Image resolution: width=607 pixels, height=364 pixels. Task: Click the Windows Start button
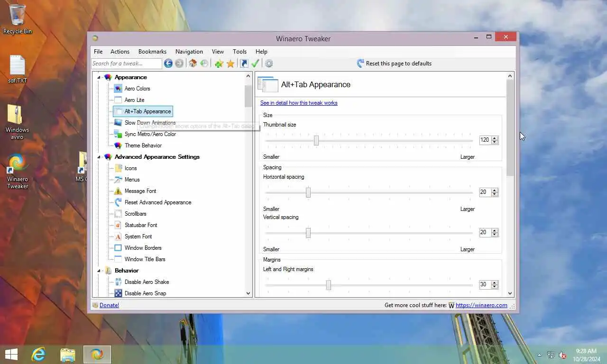pyautogui.click(x=11, y=354)
